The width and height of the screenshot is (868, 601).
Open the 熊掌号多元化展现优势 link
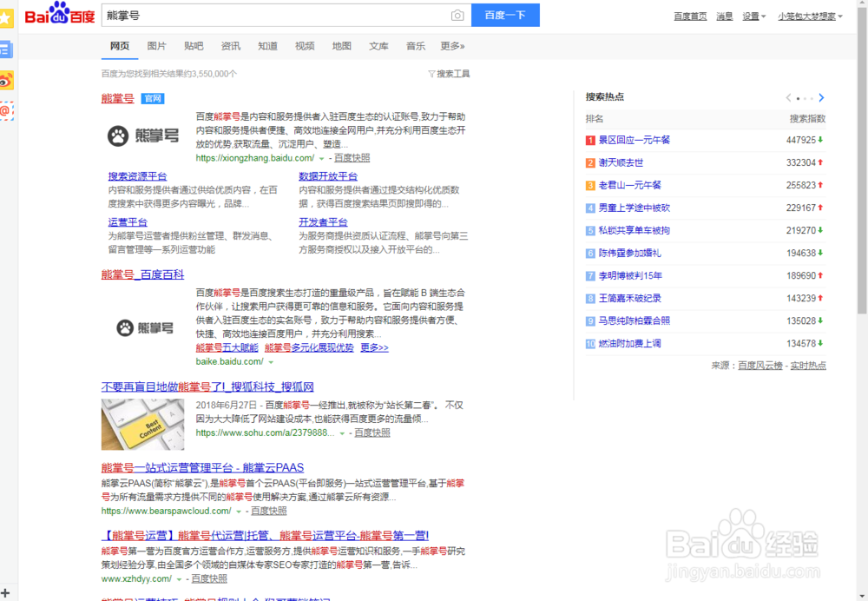309,348
